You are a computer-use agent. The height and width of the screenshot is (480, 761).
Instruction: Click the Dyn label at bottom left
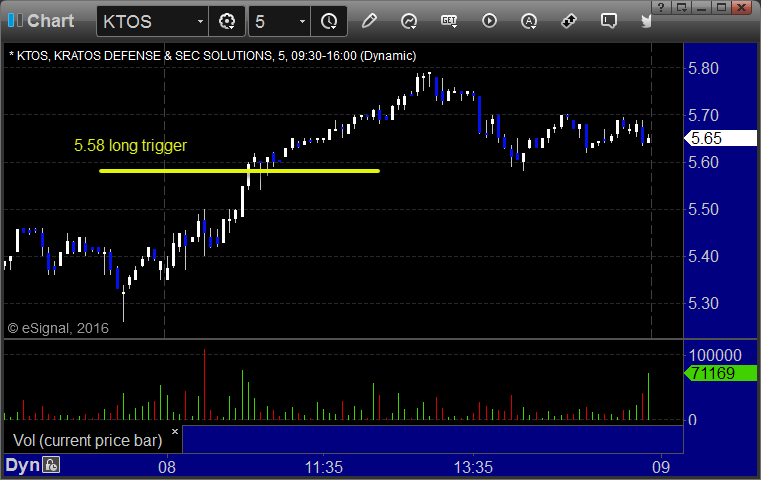click(x=22, y=465)
